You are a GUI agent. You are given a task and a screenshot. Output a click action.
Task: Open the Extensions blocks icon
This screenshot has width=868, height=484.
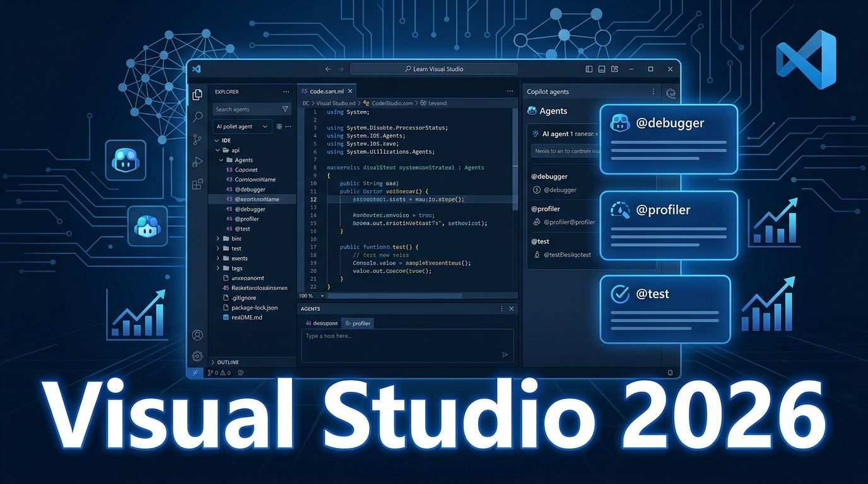197,184
